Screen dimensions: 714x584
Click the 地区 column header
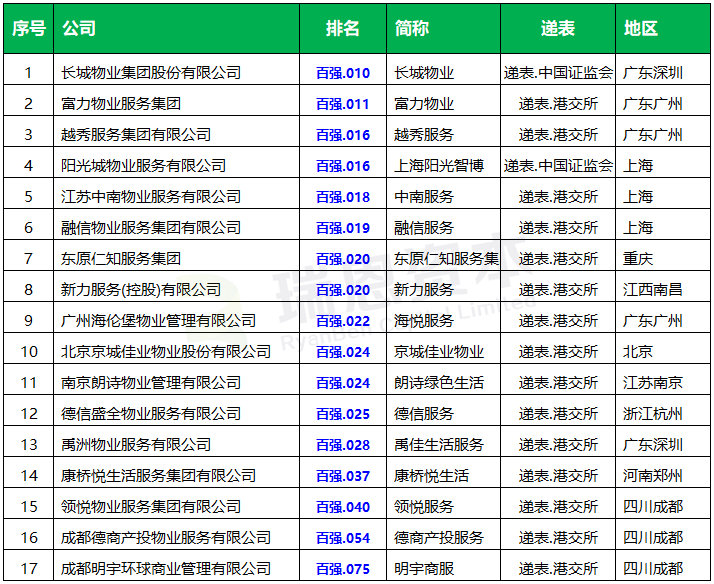pos(663,29)
